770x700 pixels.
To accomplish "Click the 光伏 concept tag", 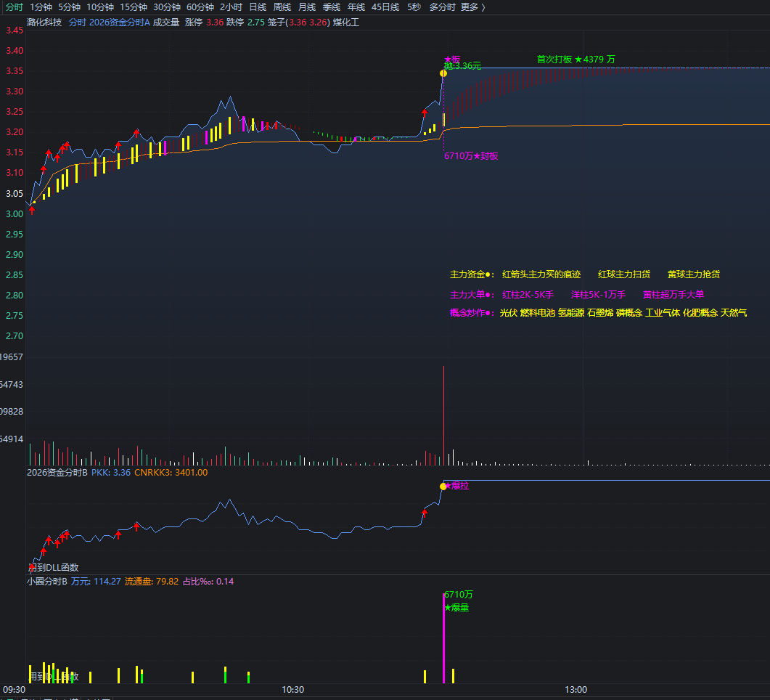I will pyautogui.click(x=508, y=312).
